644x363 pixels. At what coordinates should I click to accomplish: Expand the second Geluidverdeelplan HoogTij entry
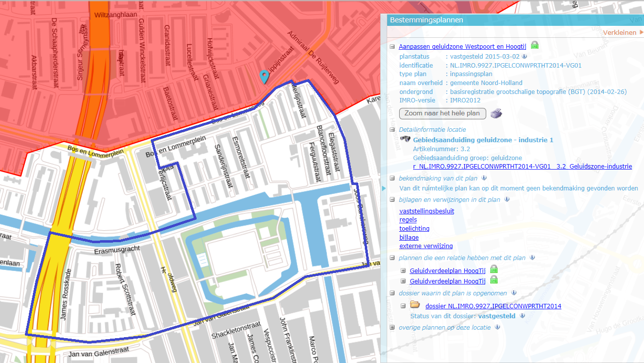(x=403, y=281)
